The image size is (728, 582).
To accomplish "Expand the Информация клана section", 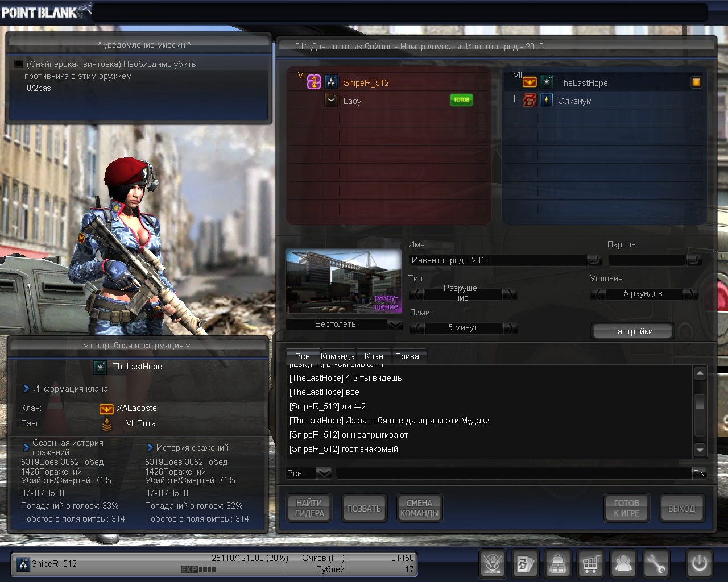I will coord(26,389).
